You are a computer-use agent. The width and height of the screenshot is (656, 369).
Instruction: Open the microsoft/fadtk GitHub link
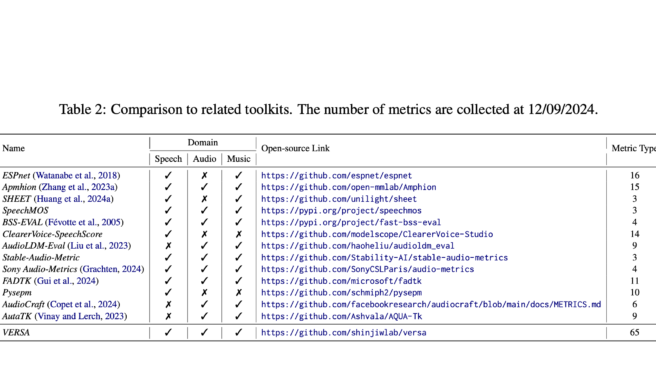click(341, 281)
